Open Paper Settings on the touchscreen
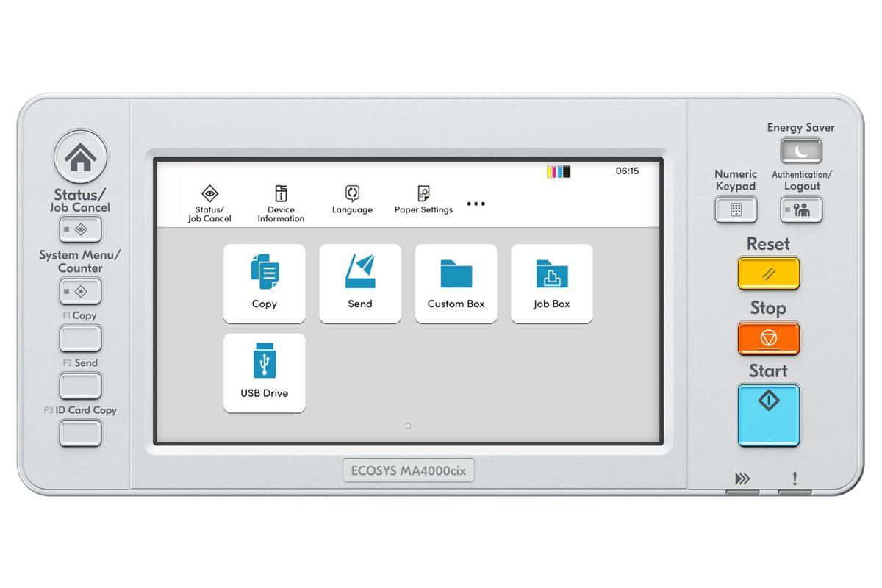Image resolution: width=882 pixels, height=588 pixels. (423, 200)
